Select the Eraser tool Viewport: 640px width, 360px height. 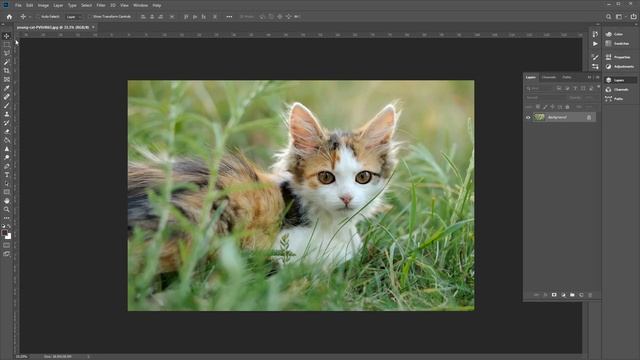point(7,131)
